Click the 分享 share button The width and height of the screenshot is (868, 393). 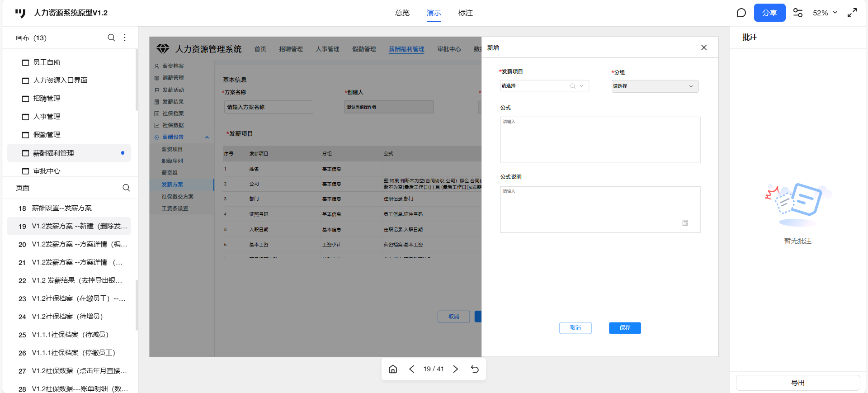769,13
